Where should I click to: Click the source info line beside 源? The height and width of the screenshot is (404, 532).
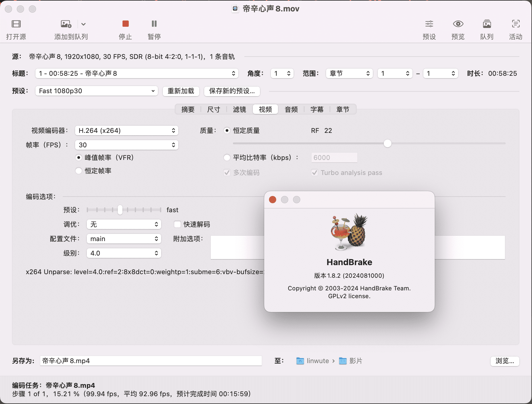tap(132, 57)
